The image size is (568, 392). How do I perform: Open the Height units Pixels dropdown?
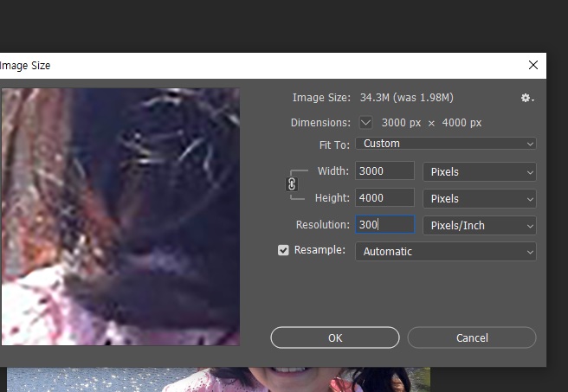(480, 198)
